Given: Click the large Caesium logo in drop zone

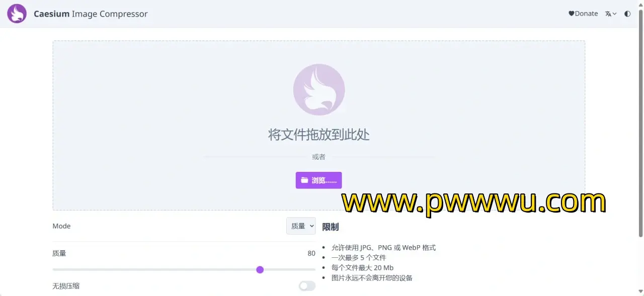Looking at the screenshot, I should (318, 89).
